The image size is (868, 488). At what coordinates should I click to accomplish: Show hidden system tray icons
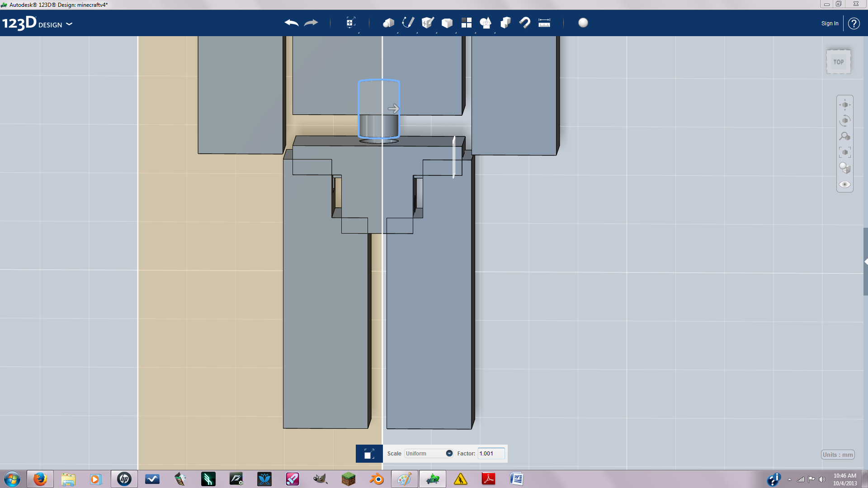coord(789,479)
